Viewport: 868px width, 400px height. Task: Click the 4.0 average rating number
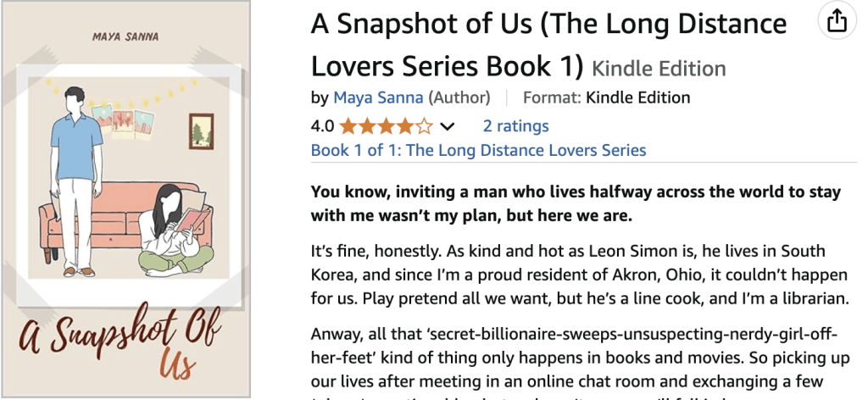click(x=322, y=127)
